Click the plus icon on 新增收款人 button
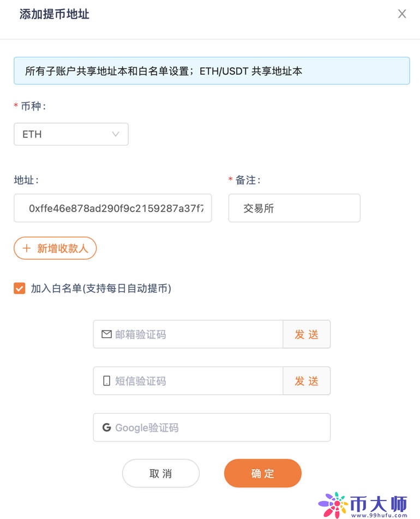This screenshot has width=420, height=519. tap(26, 248)
